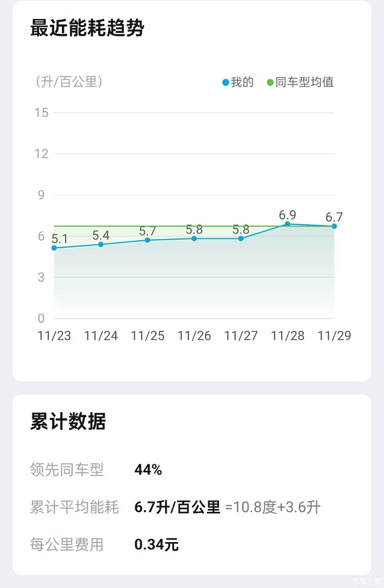Tap the 最近能耗趋势 section title
This screenshot has height=588, width=384.
[87, 28]
